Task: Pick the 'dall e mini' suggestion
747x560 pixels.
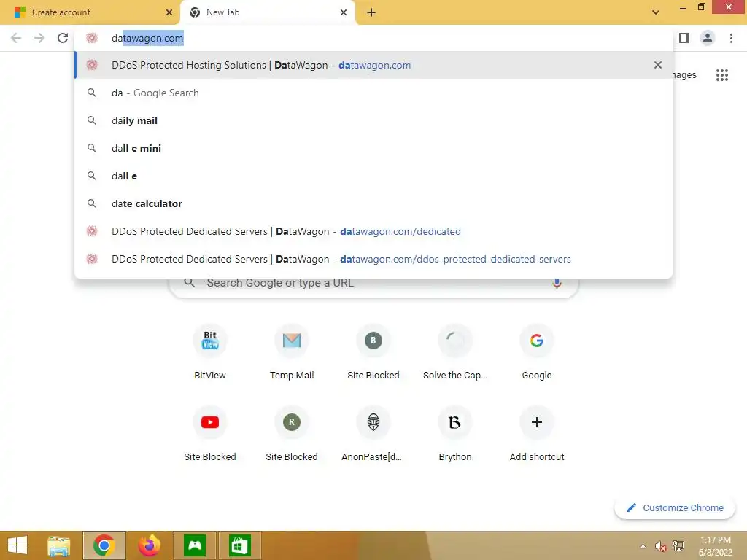Action: [373, 148]
